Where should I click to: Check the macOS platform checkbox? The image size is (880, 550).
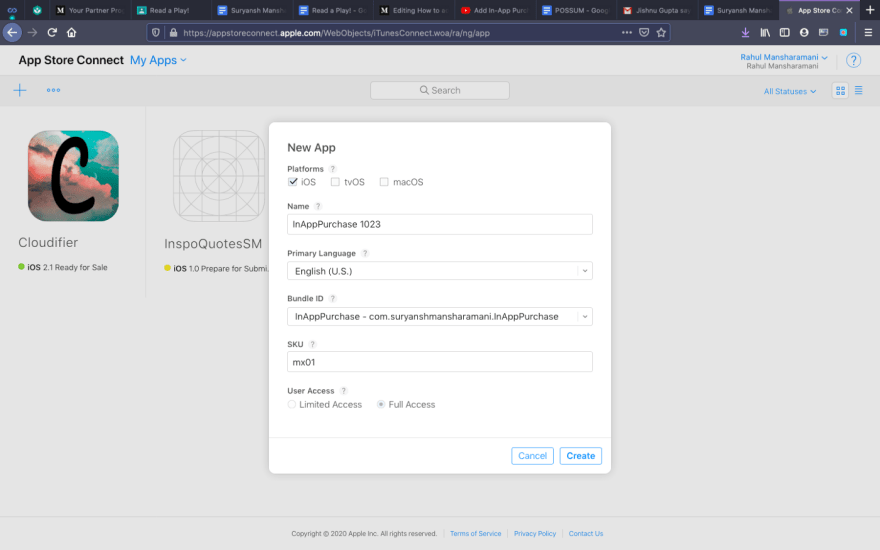pos(384,182)
